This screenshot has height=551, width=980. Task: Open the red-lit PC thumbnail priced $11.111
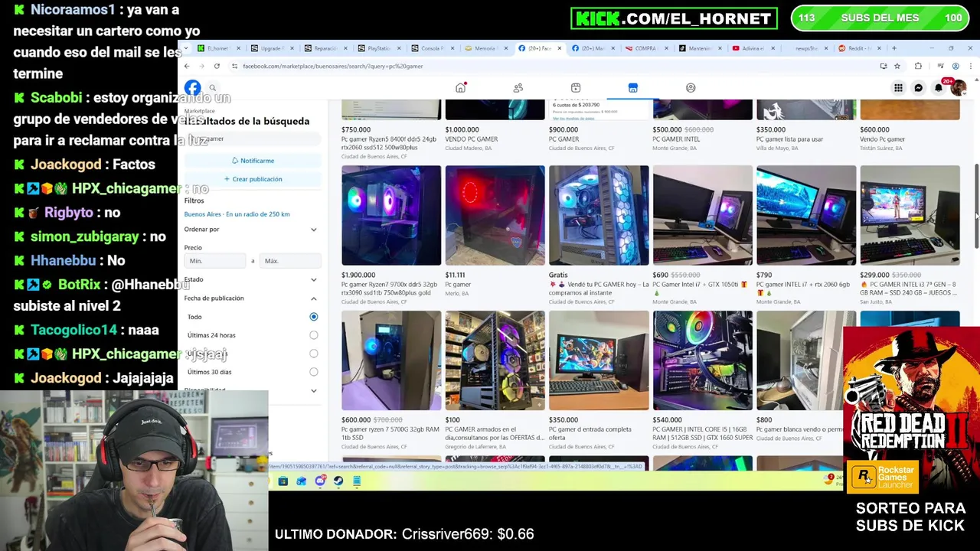pyautogui.click(x=495, y=215)
